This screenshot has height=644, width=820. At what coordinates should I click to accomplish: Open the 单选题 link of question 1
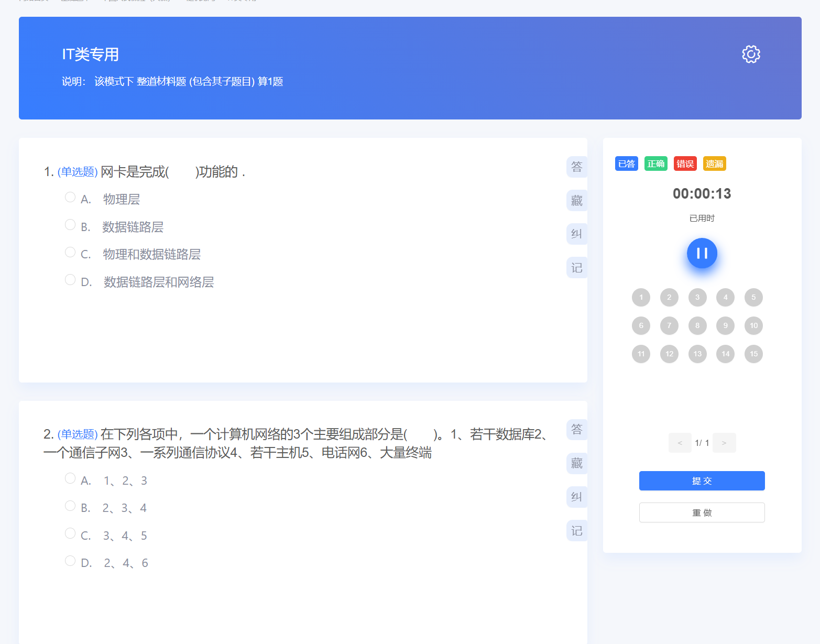pos(78,171)
